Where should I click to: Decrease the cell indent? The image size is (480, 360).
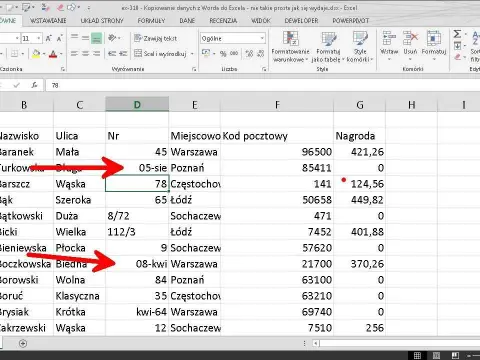[x=112, y=53]
